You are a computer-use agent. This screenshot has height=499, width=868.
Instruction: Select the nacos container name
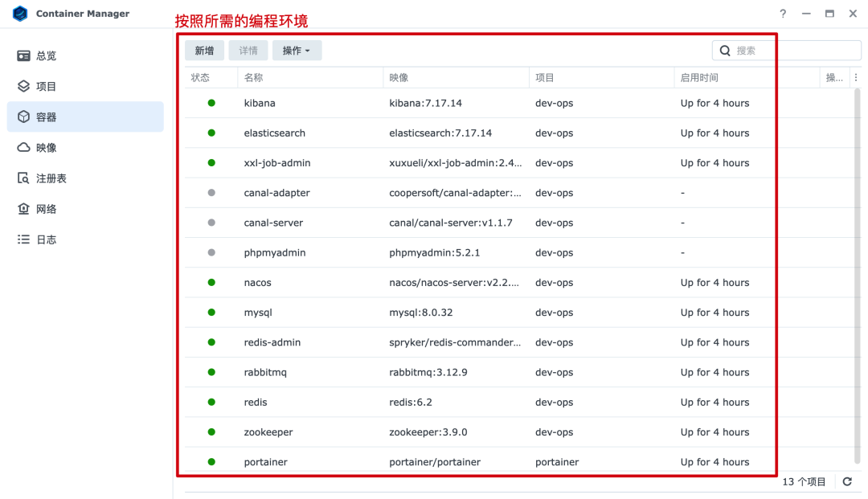coord(257,283)
